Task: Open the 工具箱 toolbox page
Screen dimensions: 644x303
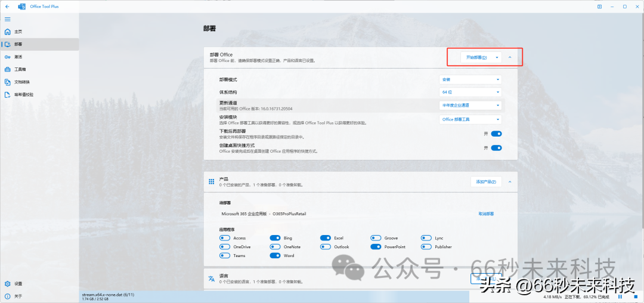Action: (39, 69)
